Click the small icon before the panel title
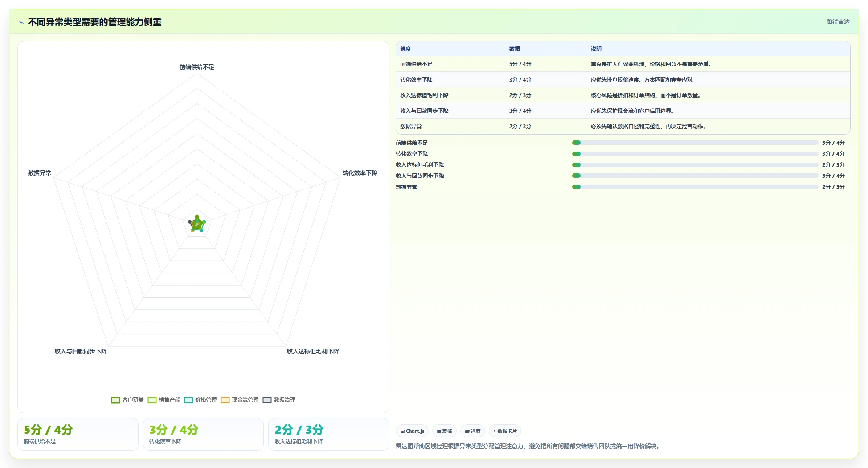Screen dimensions: 868x468 pos(21,22)
